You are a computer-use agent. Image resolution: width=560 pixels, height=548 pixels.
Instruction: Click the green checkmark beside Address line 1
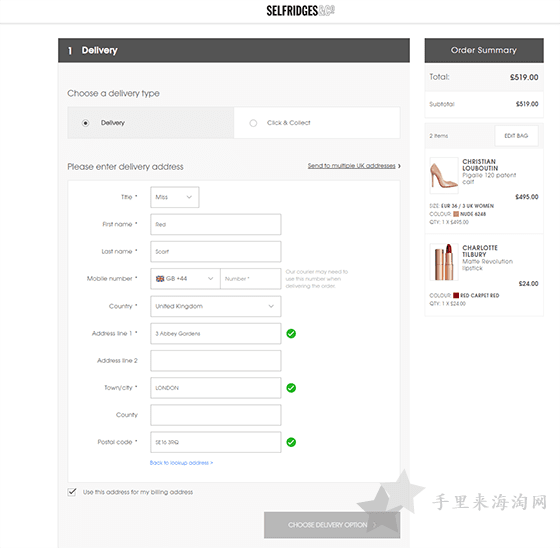pos(291,333)
